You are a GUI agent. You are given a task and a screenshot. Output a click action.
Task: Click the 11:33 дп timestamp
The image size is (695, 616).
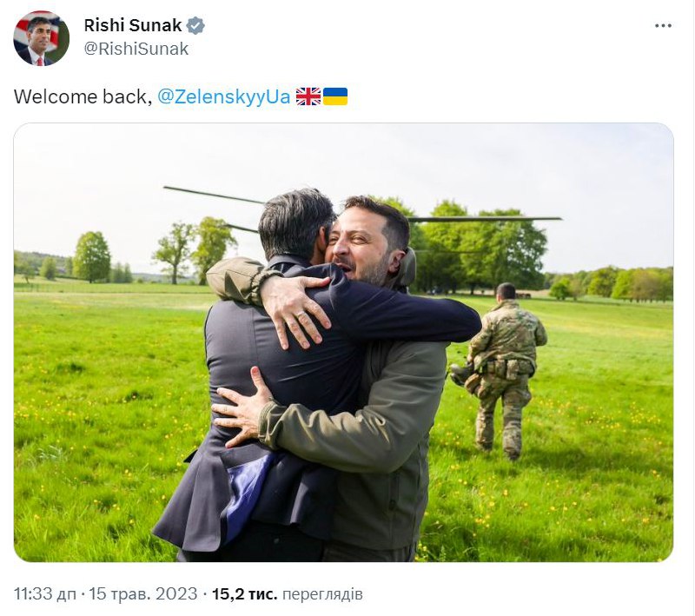click(45, 593)
